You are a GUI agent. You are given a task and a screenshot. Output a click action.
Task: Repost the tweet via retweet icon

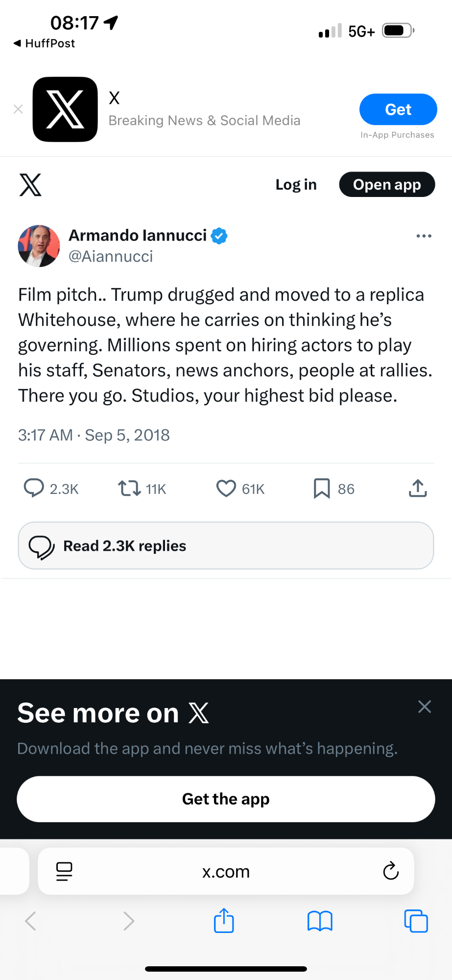[x=129, y=488]
